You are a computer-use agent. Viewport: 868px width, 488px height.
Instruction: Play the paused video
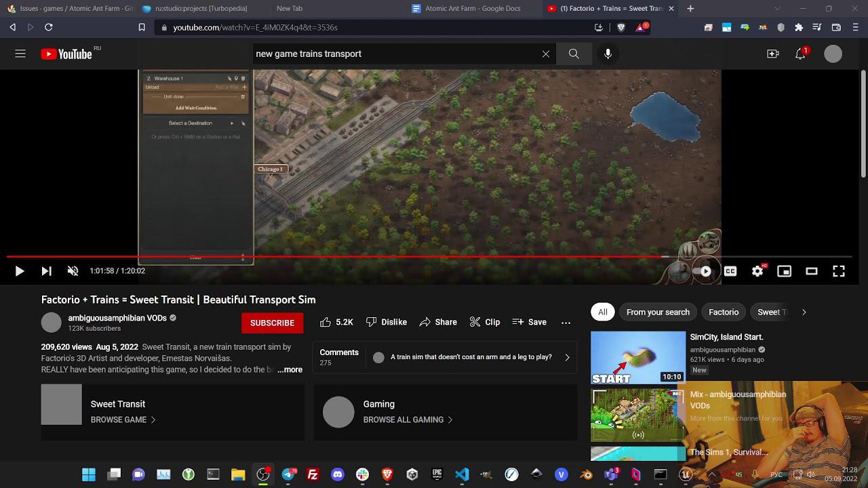click(x=20, y=271)
